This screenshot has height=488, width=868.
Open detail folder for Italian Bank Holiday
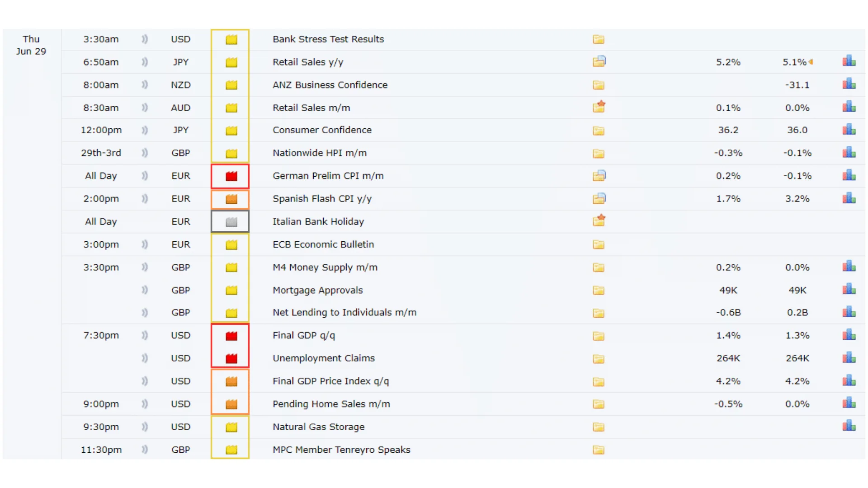click(x=599, y=221)
